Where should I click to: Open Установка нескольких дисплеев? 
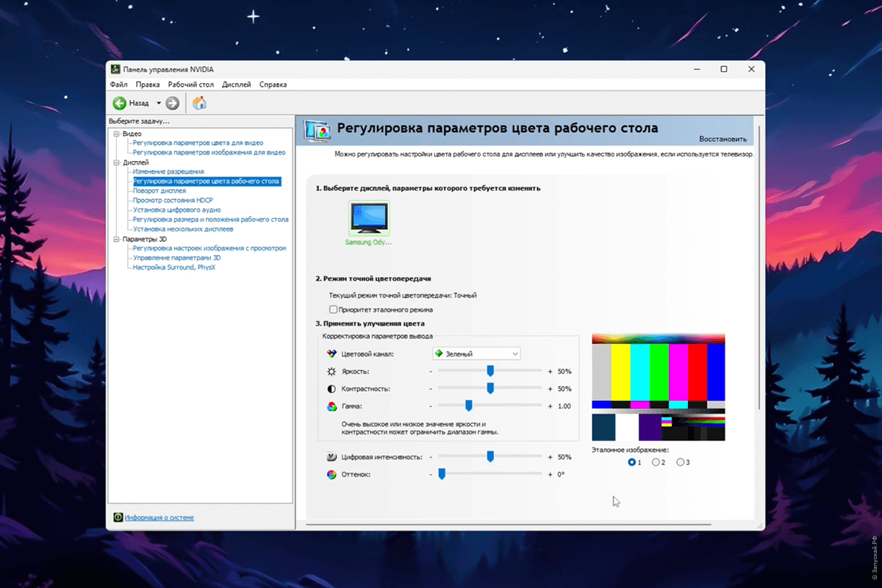[183, 229]
